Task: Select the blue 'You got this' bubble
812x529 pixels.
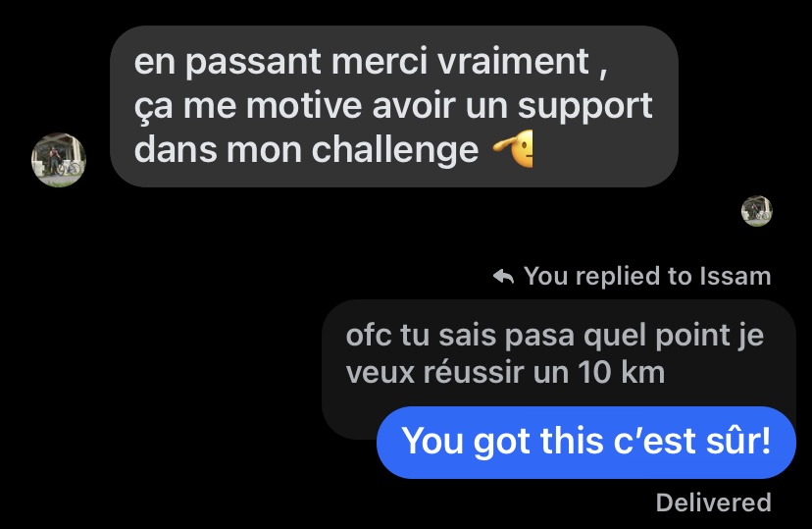Action: [x=585, y=443]
